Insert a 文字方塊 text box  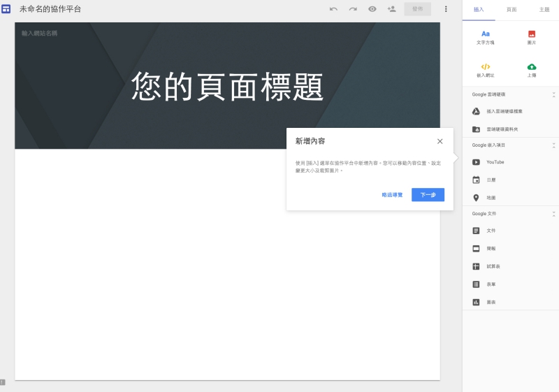click(486, 37)
